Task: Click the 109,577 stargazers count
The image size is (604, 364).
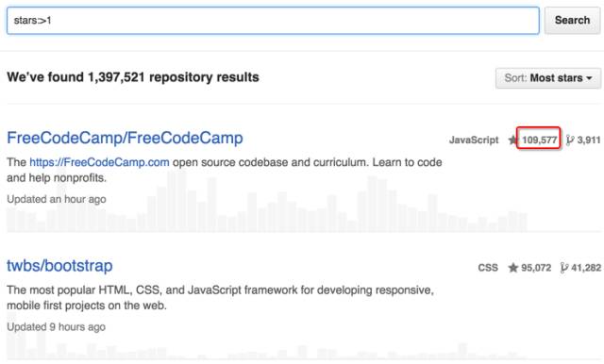Action: 539,141
